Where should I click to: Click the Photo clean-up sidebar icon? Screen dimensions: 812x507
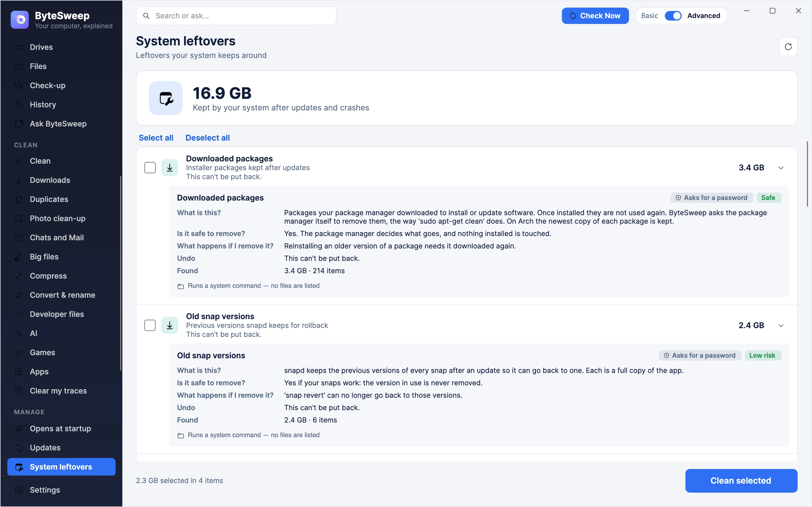click(19, 218)
